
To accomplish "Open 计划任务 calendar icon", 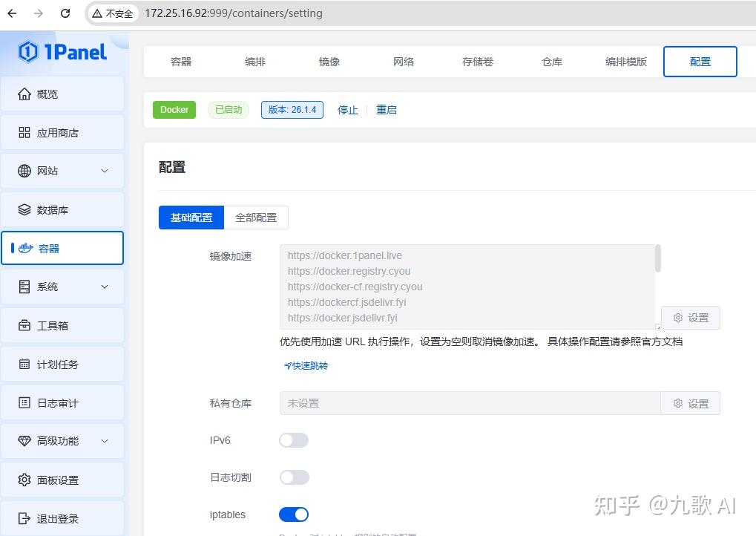I will [24, 365].
